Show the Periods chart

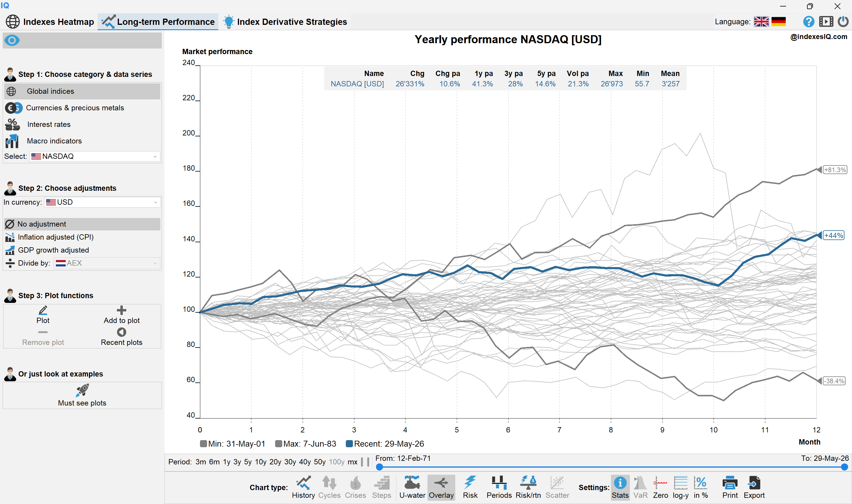point(499,487)
